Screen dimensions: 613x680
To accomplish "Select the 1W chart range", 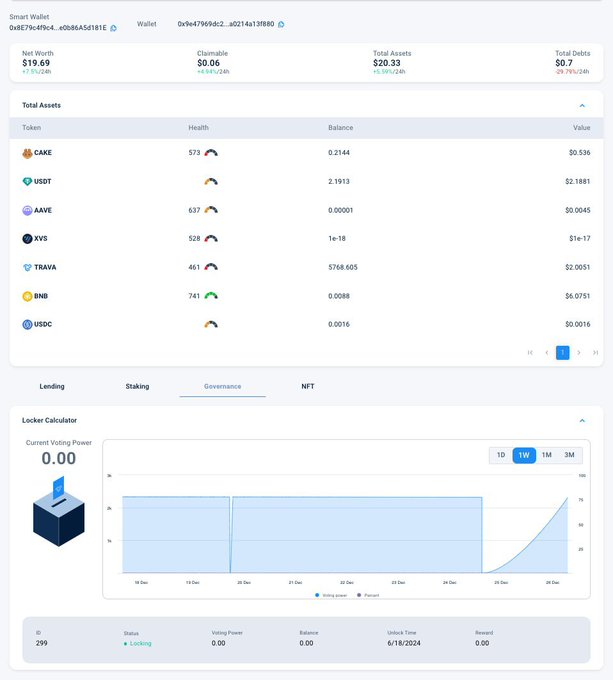I will coord(524,455).
